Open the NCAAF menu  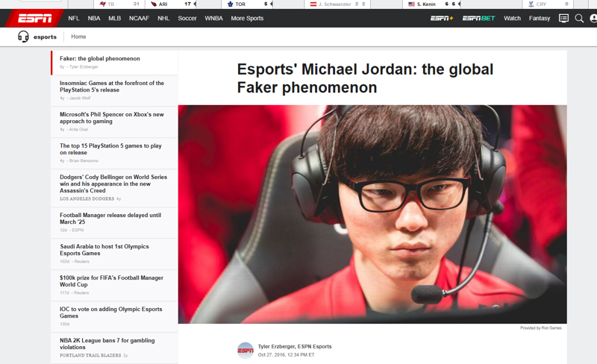(139, 19)
